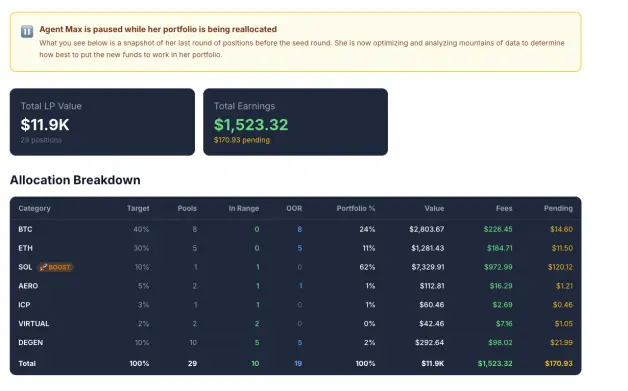The image size is (628, 391).
Task: Click DEGEN value $292.64
Action: [430, 343]
